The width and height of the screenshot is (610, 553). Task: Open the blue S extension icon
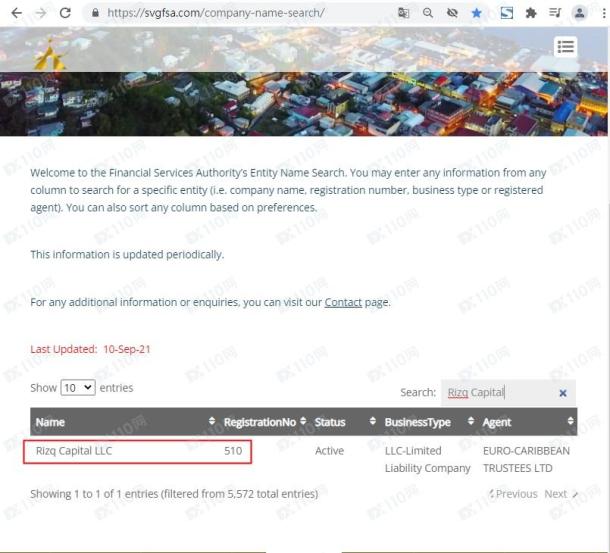click(x=507, y=13)
